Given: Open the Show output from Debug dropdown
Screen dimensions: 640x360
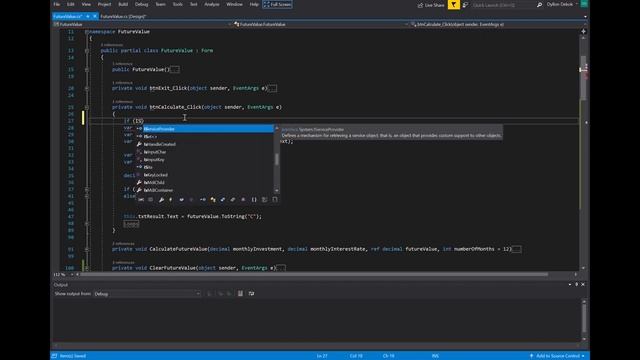Looking at the screenshot, I should coord(147,294).
